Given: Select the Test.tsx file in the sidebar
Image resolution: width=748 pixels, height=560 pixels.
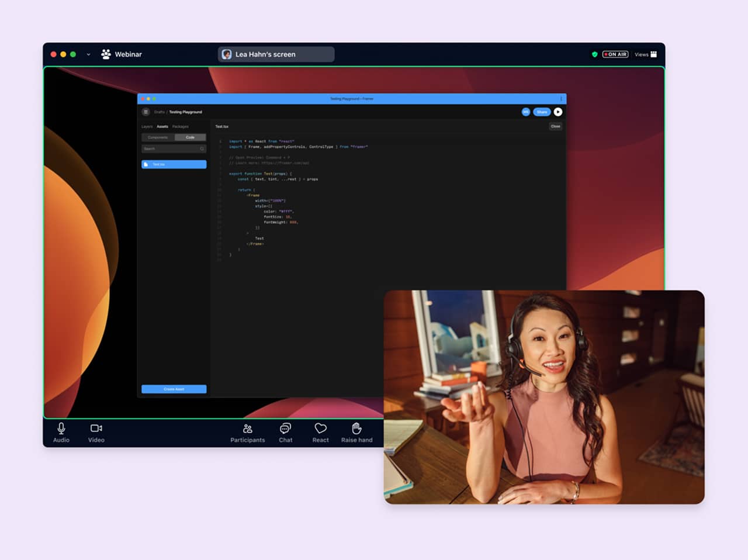Looking at the screenshot, I should pyautogui.click(x=174, y=164).
